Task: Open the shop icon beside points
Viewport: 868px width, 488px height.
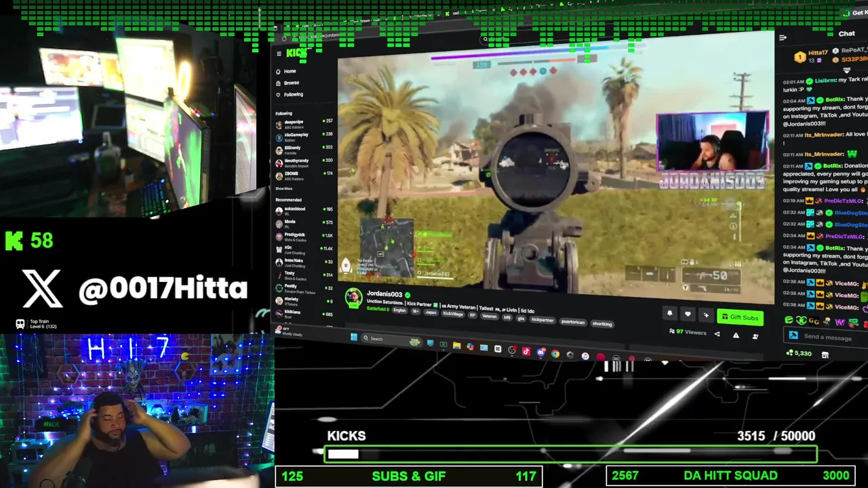Action: (x=825, y=354)
